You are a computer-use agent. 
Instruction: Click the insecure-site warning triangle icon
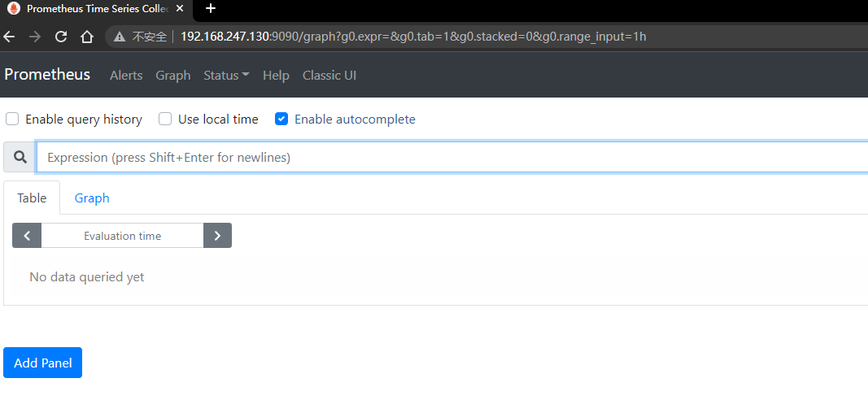coord(120,37)
